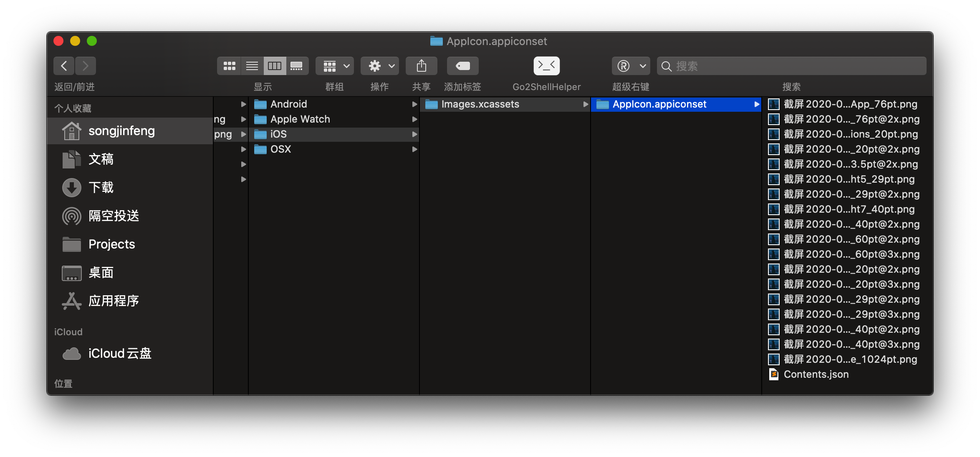Image resolution: width=980 pixels, height=457 pixels.
Task: Open iCloud Drive in sidebar
Action: click(119, 354)
